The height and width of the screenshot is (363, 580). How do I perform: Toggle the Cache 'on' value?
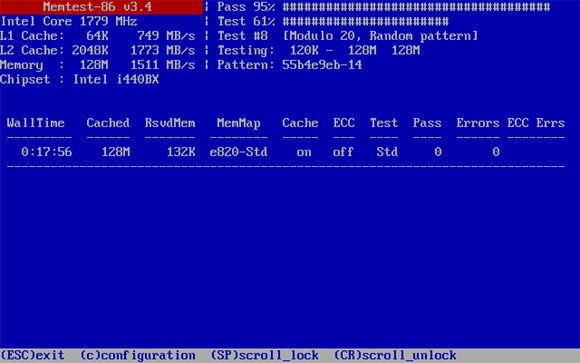pos(304,152)
